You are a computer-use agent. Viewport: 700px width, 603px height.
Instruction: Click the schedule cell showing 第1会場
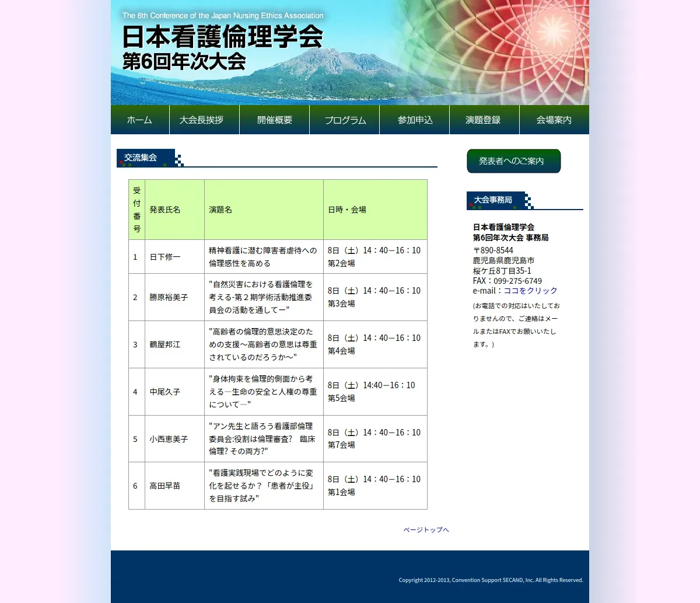(375, 486)
